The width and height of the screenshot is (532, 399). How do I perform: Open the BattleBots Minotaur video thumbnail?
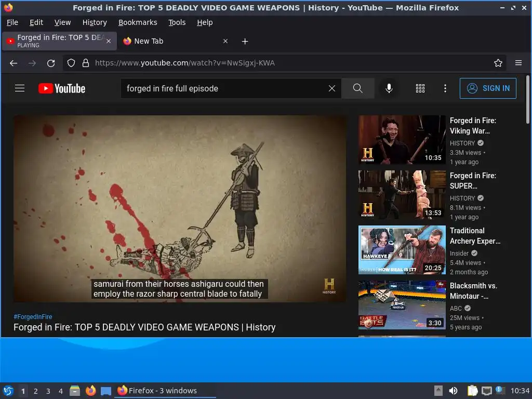[x=402, y=304]
